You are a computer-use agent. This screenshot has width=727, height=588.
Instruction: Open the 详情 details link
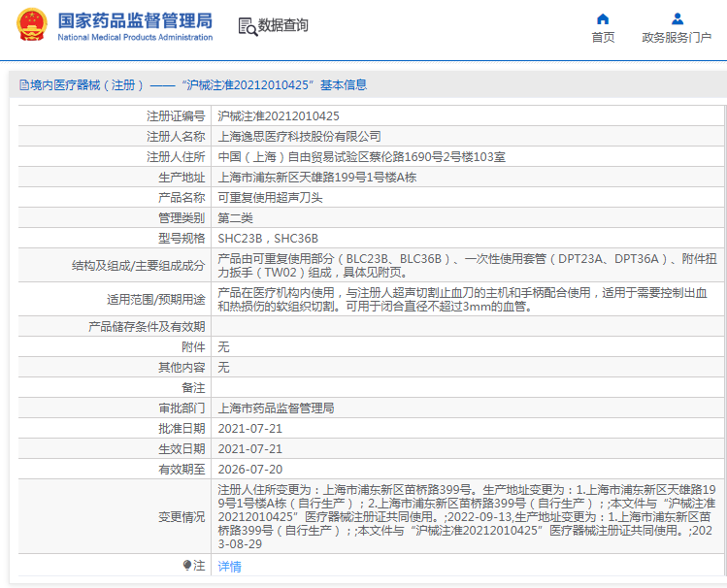pos(229,566)
